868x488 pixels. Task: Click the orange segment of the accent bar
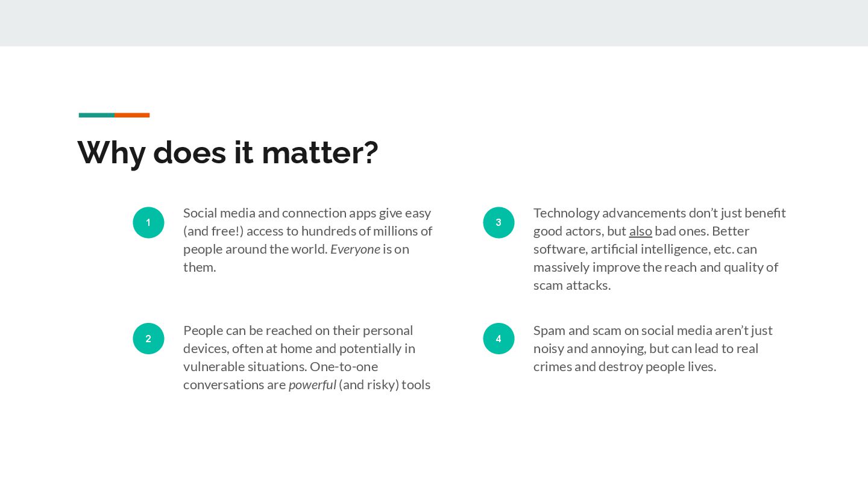pos(132,115)
